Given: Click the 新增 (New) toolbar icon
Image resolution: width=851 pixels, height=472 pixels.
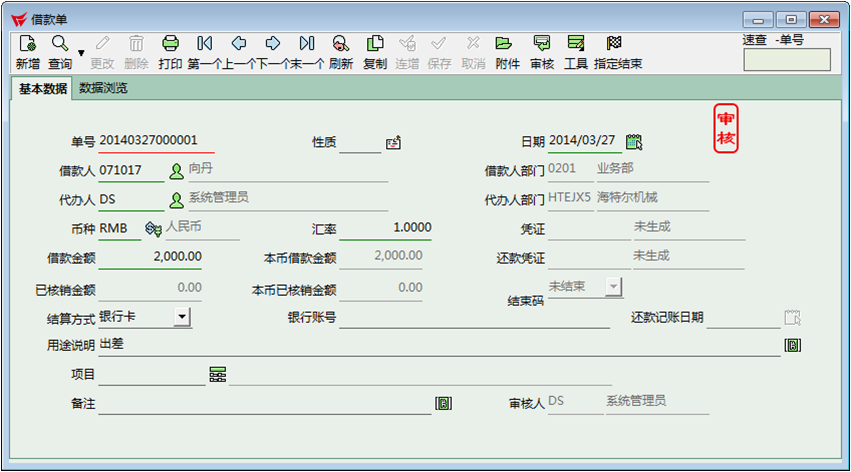Looking at the screenshot, I should click(27, 44).
